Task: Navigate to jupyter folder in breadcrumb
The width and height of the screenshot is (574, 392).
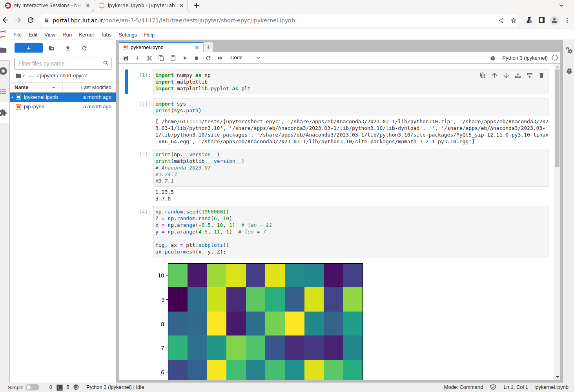Action: tap(48, 76)
